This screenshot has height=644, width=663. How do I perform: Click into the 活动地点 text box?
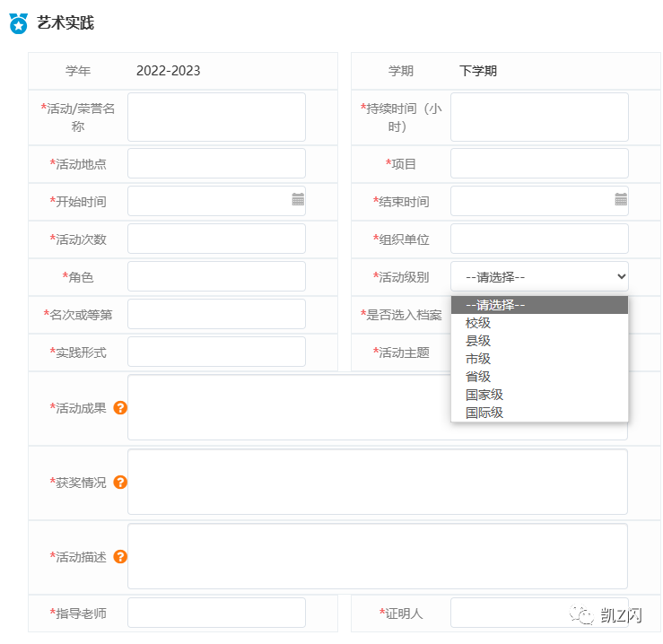click(x=216, y=163)
